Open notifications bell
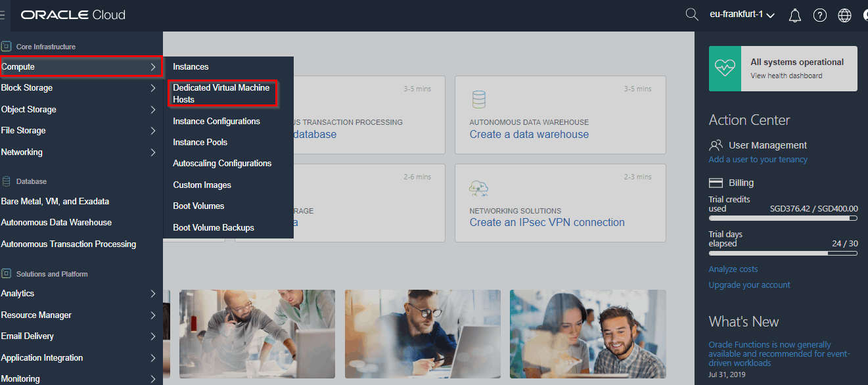Screen dimensions: 868x385 (x=794, y=14)
